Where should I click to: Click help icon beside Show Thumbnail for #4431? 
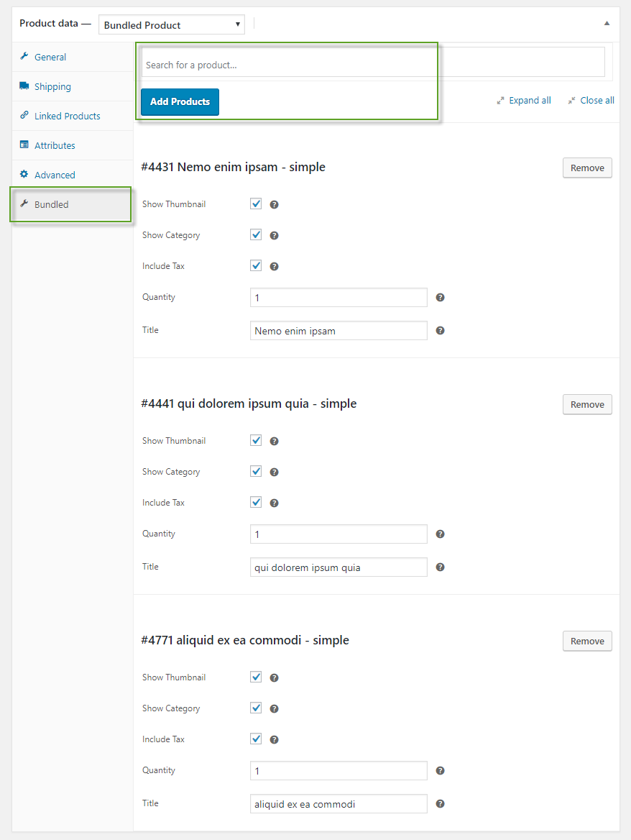point(274,205)
